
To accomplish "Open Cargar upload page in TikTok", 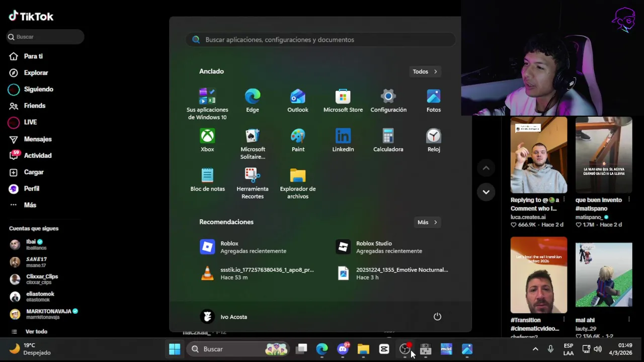I will tap(27, 172).
